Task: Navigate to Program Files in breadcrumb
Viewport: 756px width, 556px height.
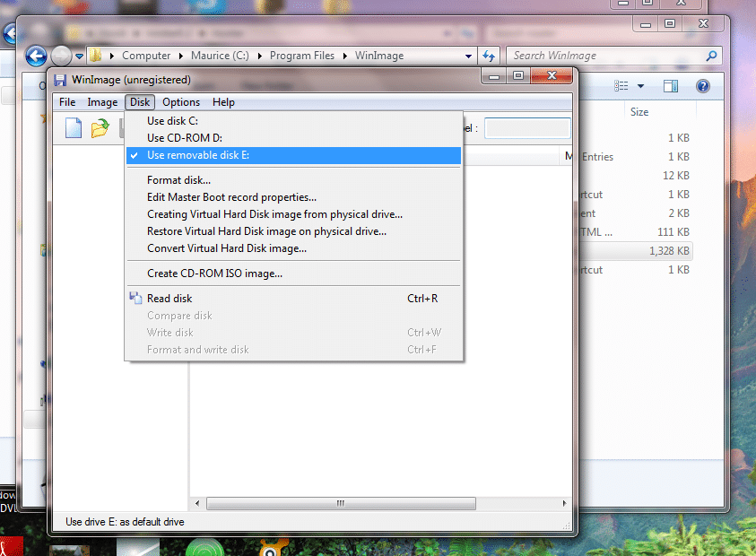Action: point(302,56)
